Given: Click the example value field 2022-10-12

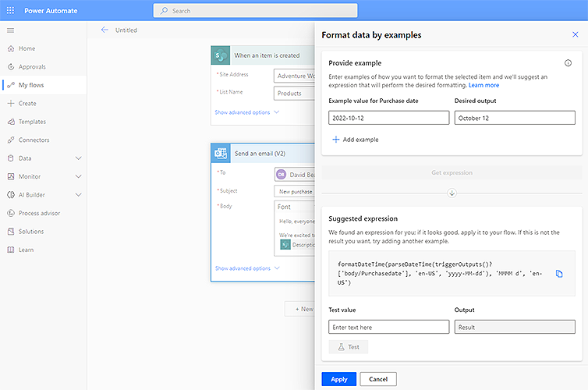Looking at the screenshot, I should coord(389,118).
